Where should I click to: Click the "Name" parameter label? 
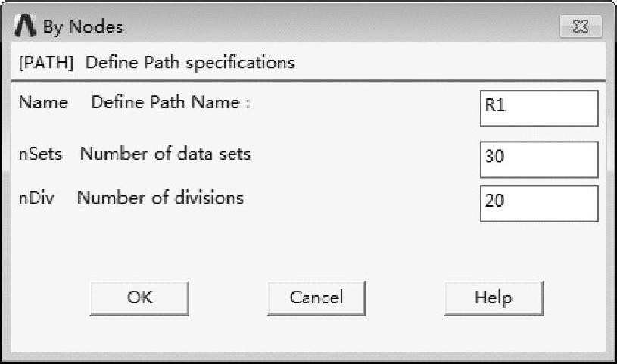(x=42, y=102)
